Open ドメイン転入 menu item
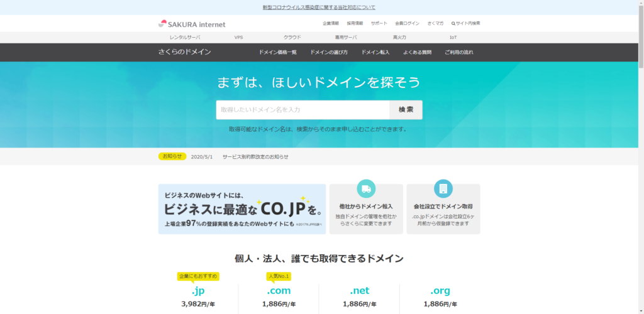 [x=375, y=53]
